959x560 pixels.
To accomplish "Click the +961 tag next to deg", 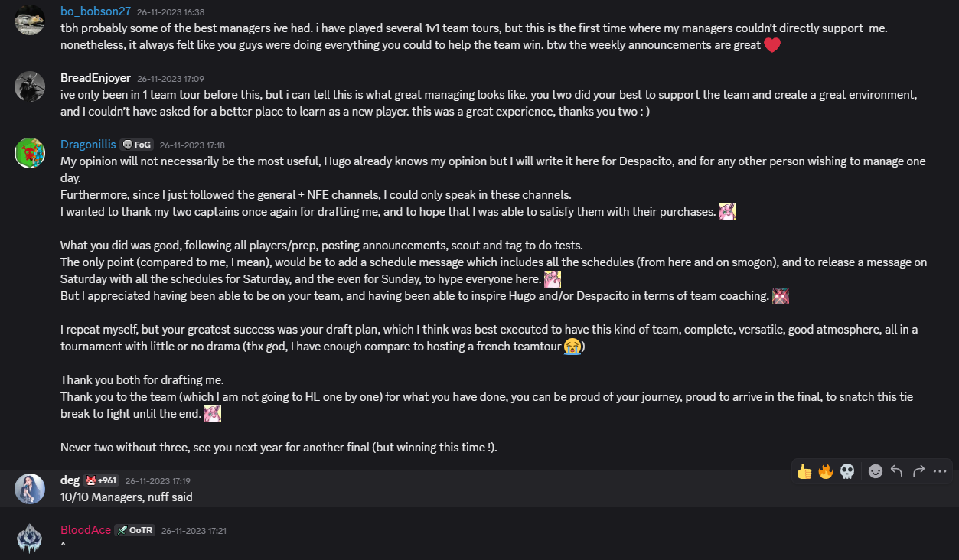I will [x=101, y=480].
